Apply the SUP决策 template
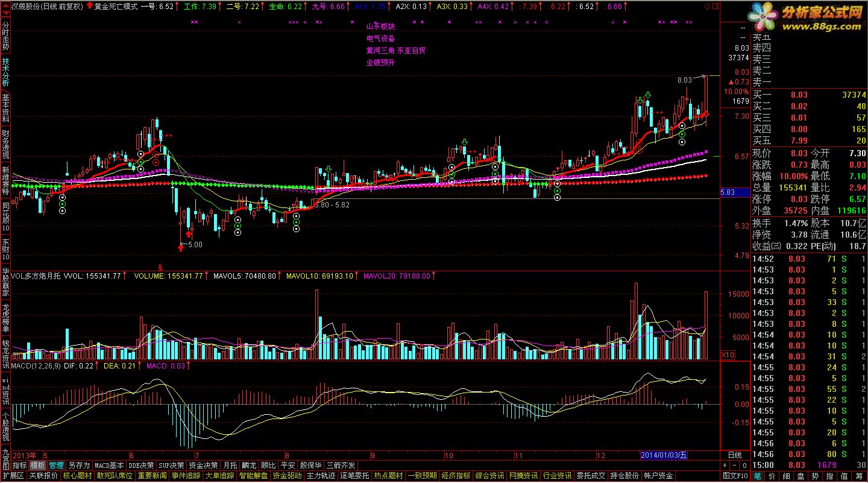Viewport: 868px width, 483px height. click(x=171, y=466)
